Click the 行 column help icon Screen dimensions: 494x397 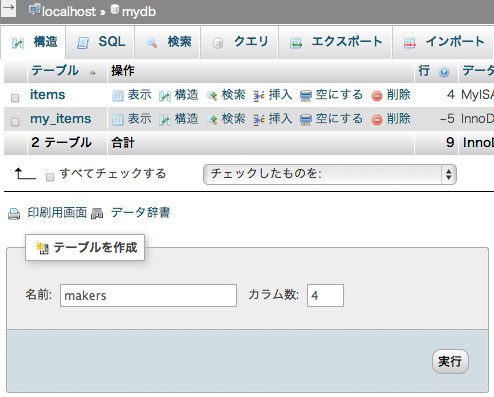[x=444, y=72]
